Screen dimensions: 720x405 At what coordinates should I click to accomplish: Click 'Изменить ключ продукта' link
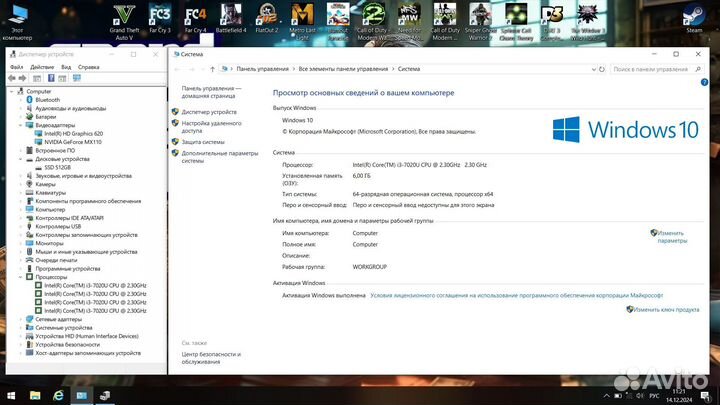click(x=666, y=309)
